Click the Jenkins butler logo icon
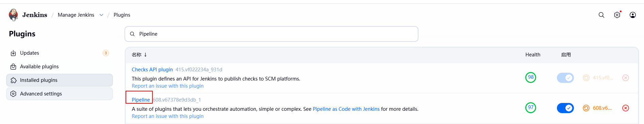Screen dimensions: 644x124 click(13, 15)
